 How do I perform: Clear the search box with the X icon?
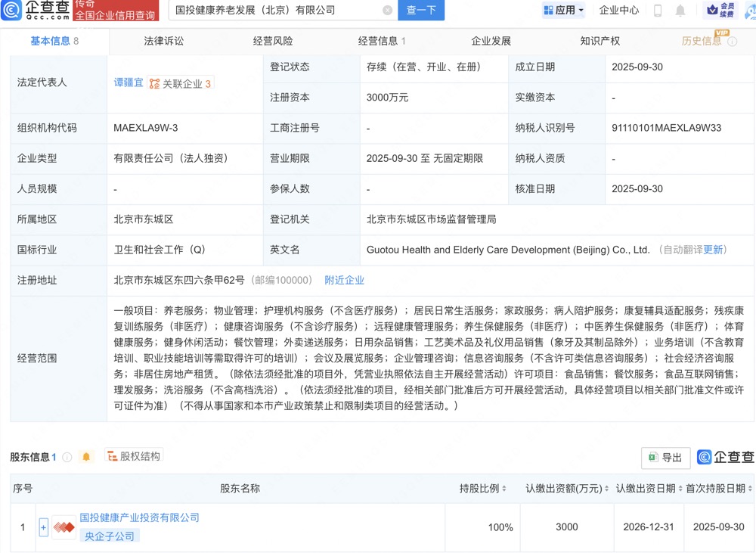point(388,11)
